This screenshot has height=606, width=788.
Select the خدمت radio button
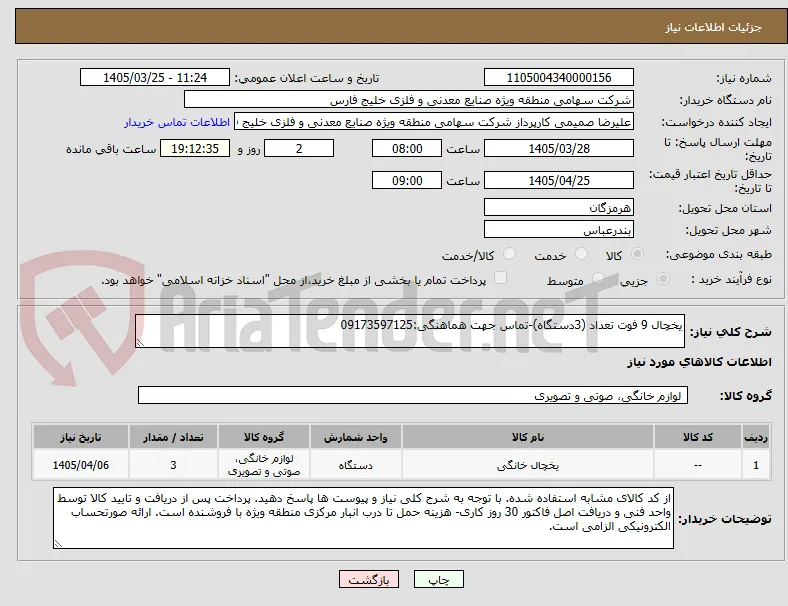581,254
